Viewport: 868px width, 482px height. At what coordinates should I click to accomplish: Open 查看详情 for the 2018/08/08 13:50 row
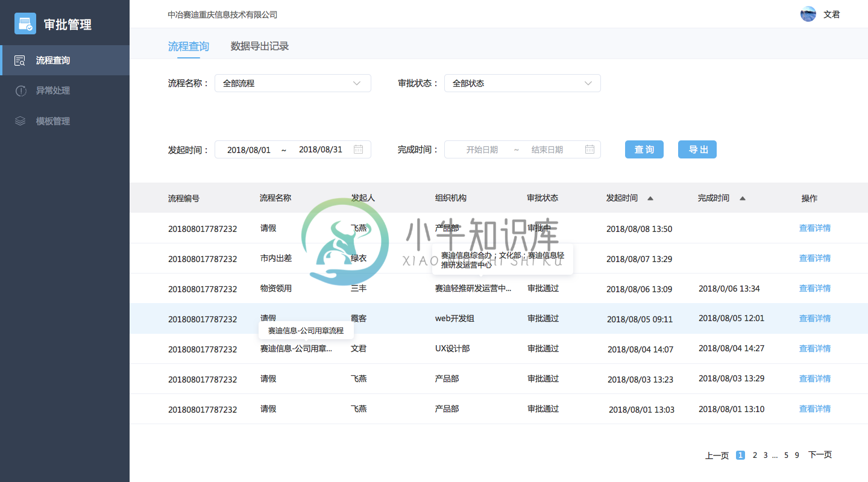click(x=815, y=228)
